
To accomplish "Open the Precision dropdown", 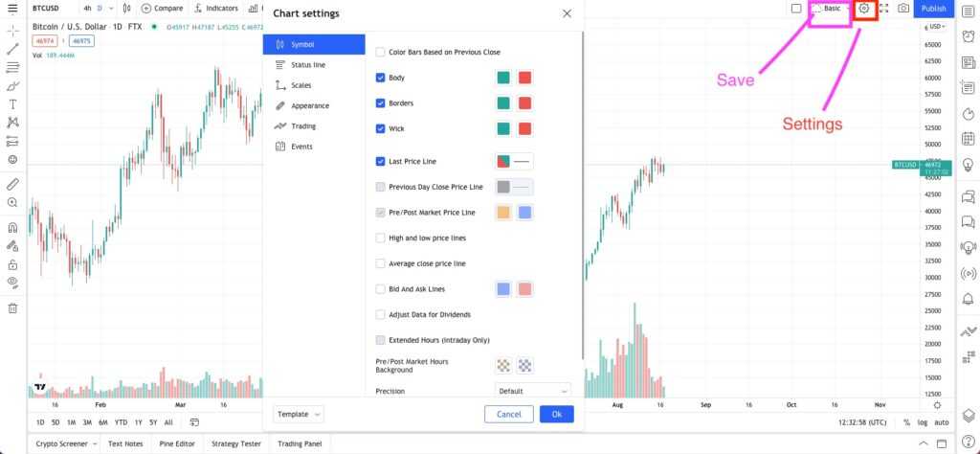I will [533, 391].
